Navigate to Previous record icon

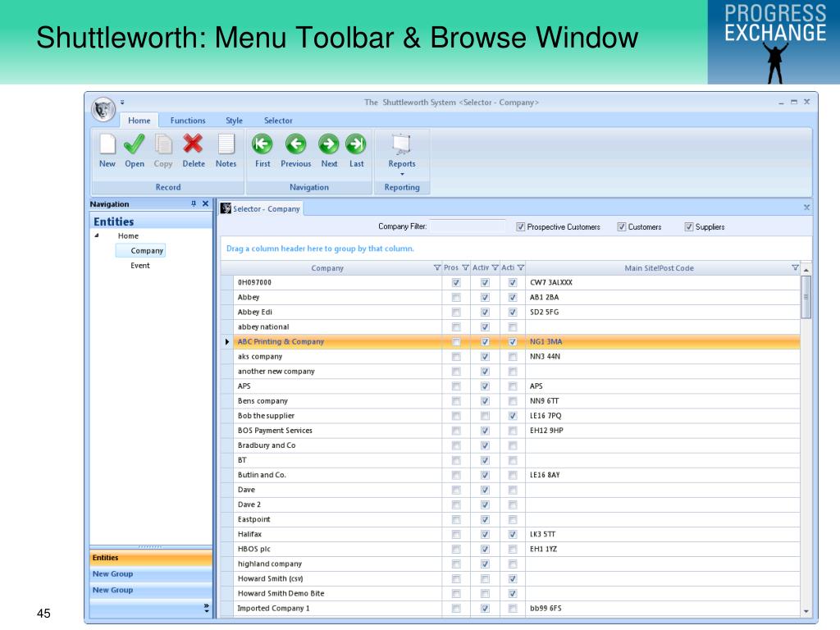click(295, 145)
